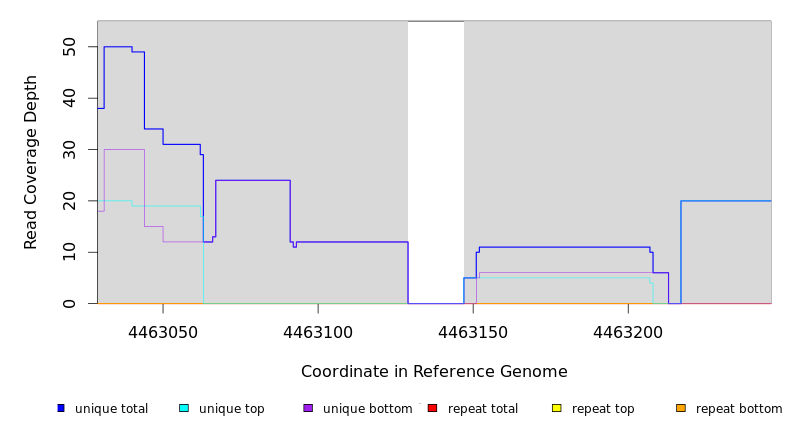Click the blue 'unique total' legend swatch
This screenshot has width=792, height=432.
[x=61, y=408]
